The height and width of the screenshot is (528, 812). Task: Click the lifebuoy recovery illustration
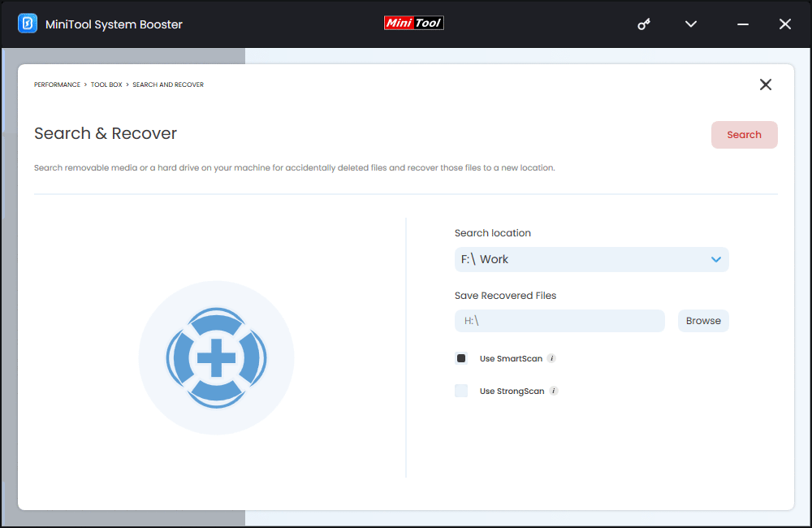pyautogui.click(x=217, y=357)
